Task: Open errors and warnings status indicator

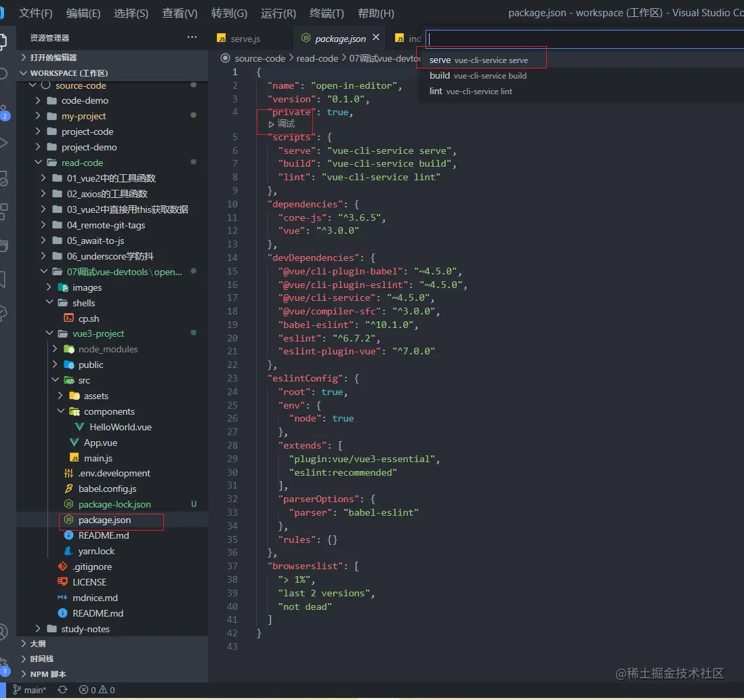Action: [97, 690]
